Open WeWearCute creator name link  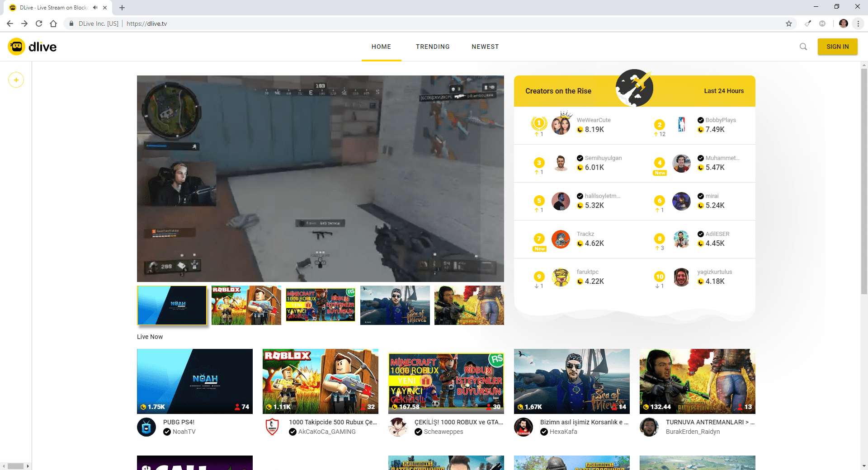[x=594, y=120]
